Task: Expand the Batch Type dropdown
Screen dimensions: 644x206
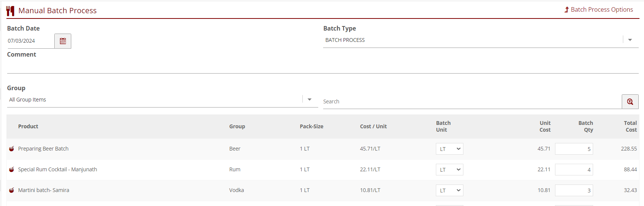Action: (630, 40)
